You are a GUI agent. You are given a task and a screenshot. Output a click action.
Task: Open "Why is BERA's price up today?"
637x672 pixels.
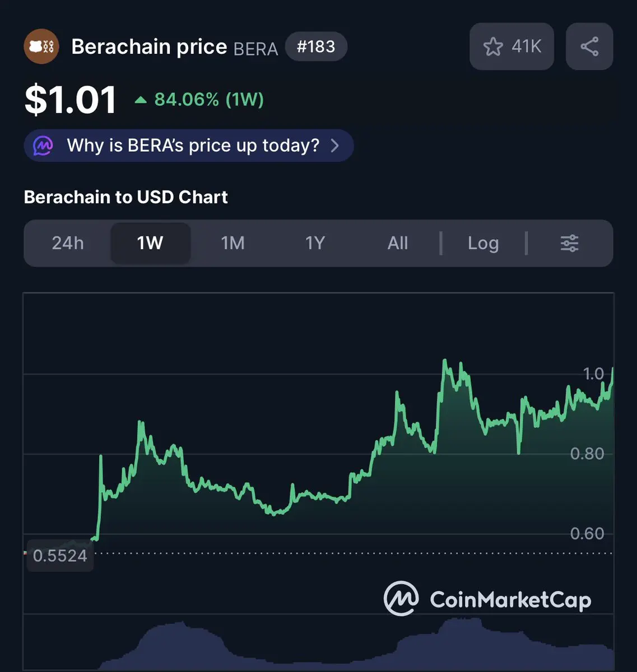193,146
